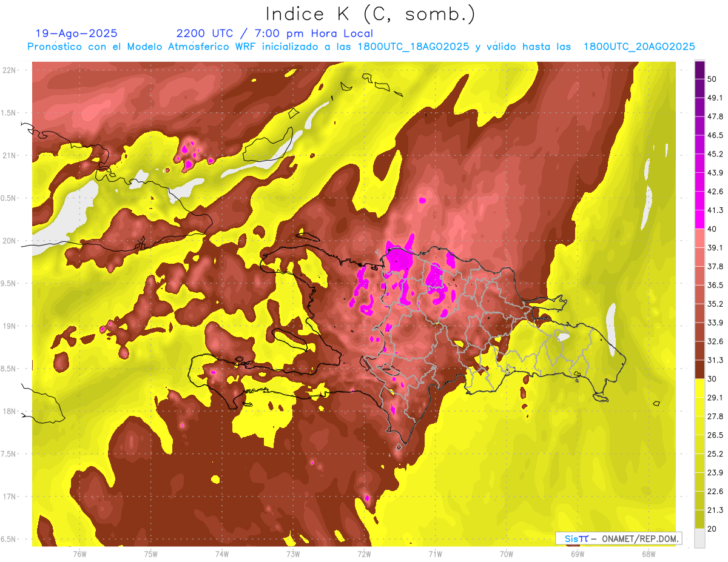The height and width of the screenshot is (562, 728).
Task: Click the legend value '31.3'
Action: [715, 360]
